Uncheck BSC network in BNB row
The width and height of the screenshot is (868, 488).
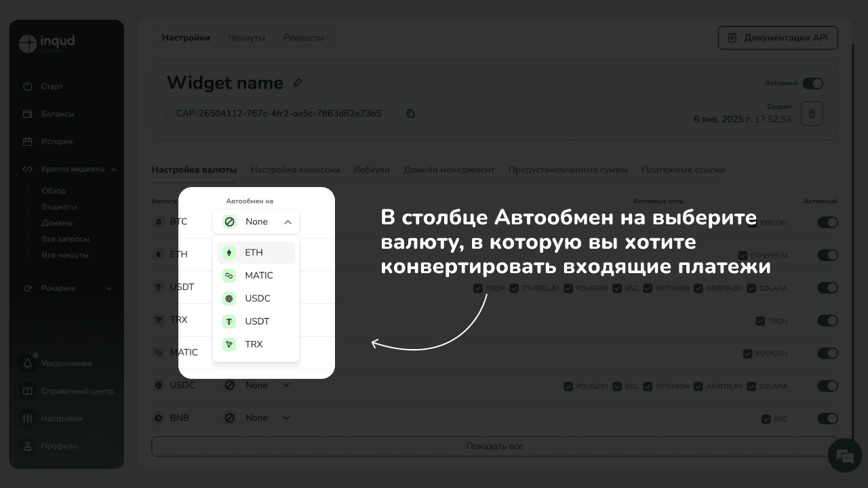click(766, 419)
